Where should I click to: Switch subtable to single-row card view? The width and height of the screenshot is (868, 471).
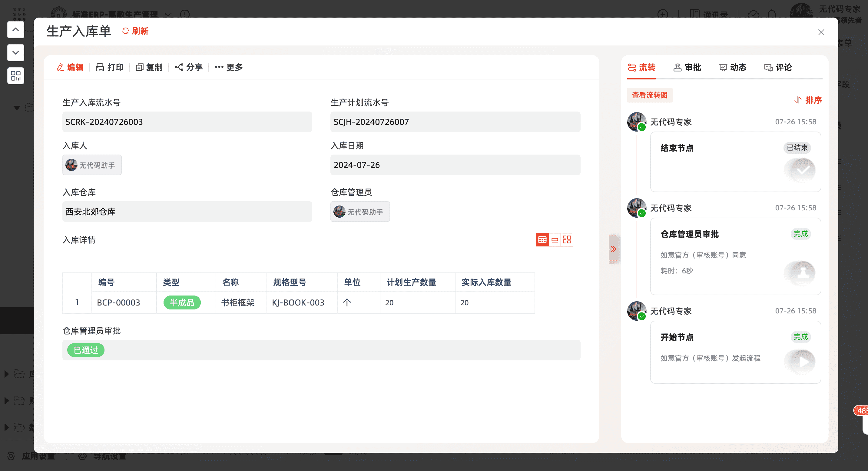[555, 240]
